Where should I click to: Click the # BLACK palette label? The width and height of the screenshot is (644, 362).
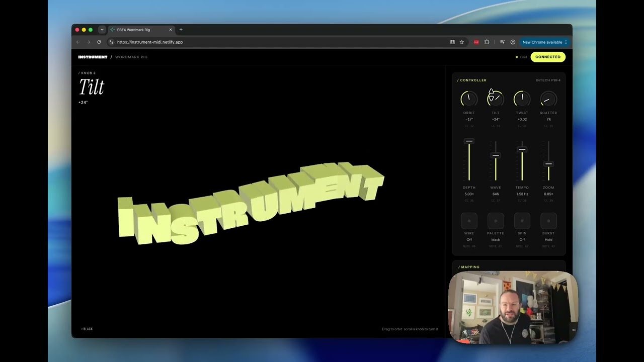87,329
